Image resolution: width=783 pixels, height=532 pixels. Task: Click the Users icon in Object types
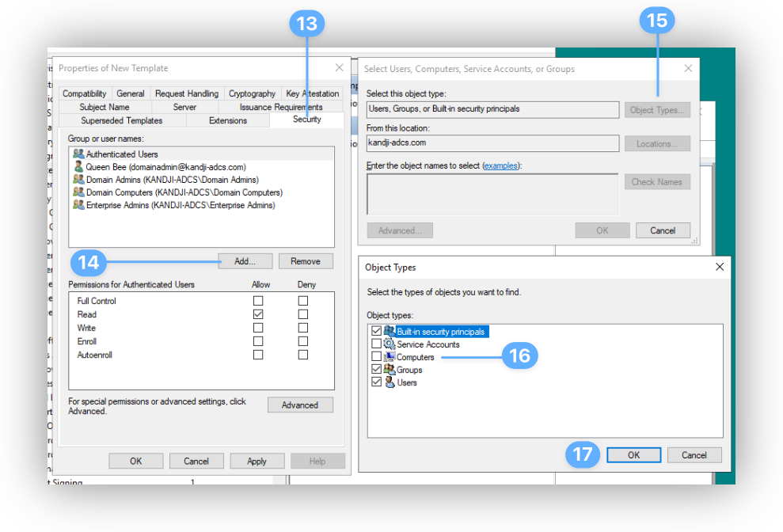click(x=388, y=382)
